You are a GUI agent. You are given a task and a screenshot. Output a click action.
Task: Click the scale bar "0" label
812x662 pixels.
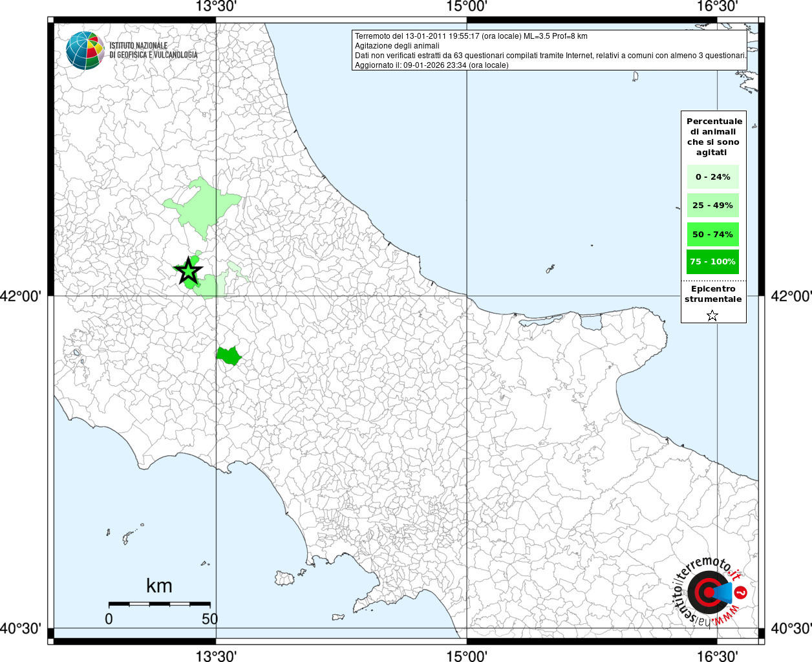pyautogui.click(x=109, y=619)
